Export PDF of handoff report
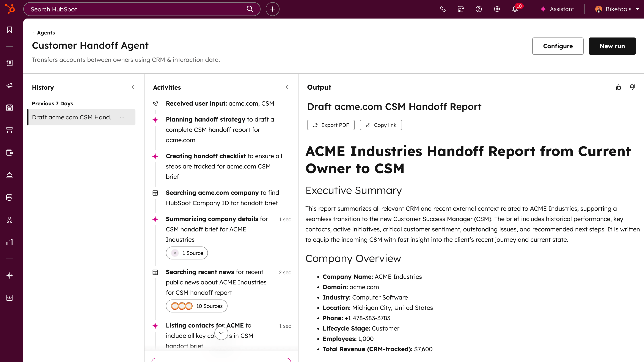644x362 pixels. (x=331, y=125)
